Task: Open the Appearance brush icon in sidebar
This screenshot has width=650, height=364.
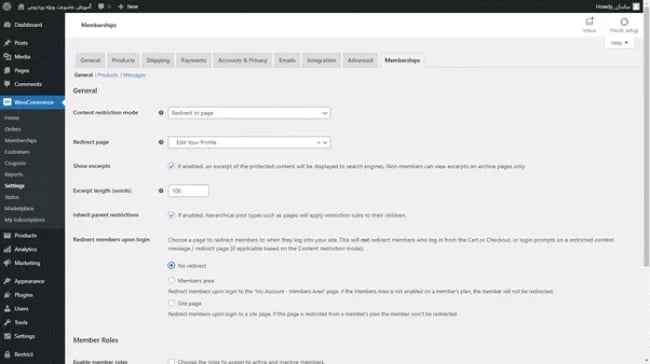Action: 7,281
